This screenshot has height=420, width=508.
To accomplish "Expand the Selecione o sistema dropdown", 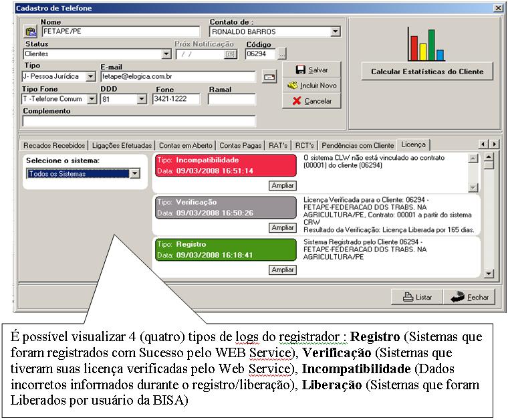I will [x=134, y=174].
